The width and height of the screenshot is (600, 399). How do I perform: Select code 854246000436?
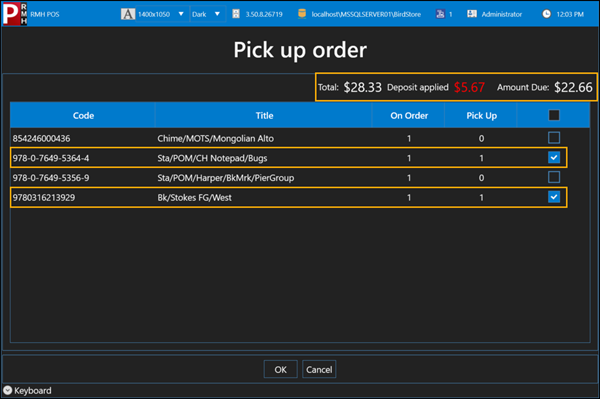pos(41,138)
